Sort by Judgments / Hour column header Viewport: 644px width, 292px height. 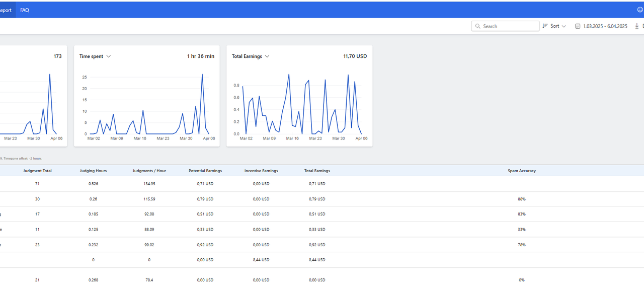tap(149, 171)
